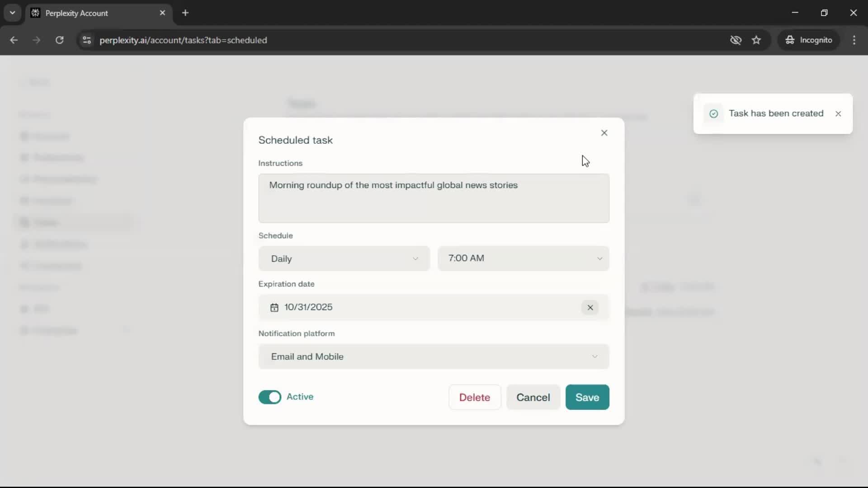This screenshot has height=488, width=868.
Task: Go back to previous page
Action: 14,40
